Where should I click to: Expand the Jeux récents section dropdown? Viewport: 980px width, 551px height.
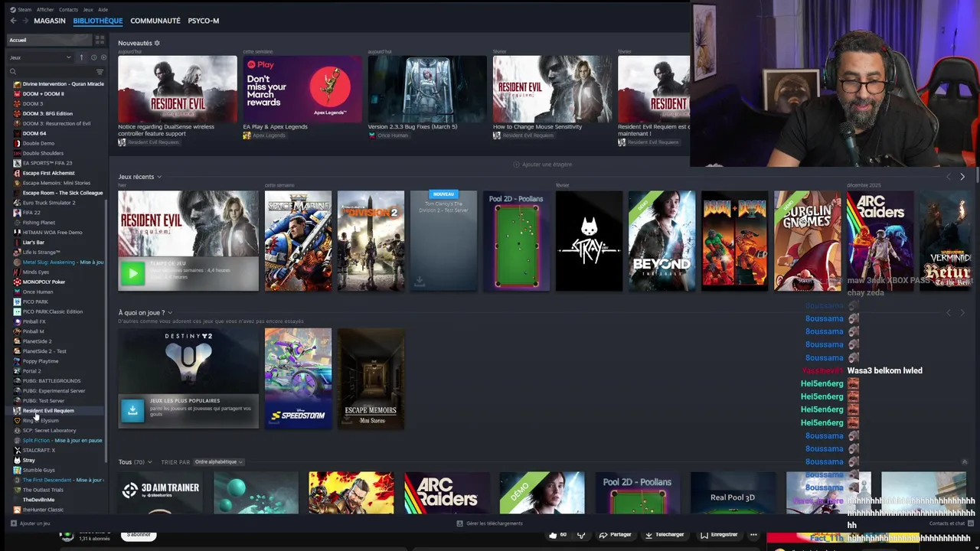[159, 177]
